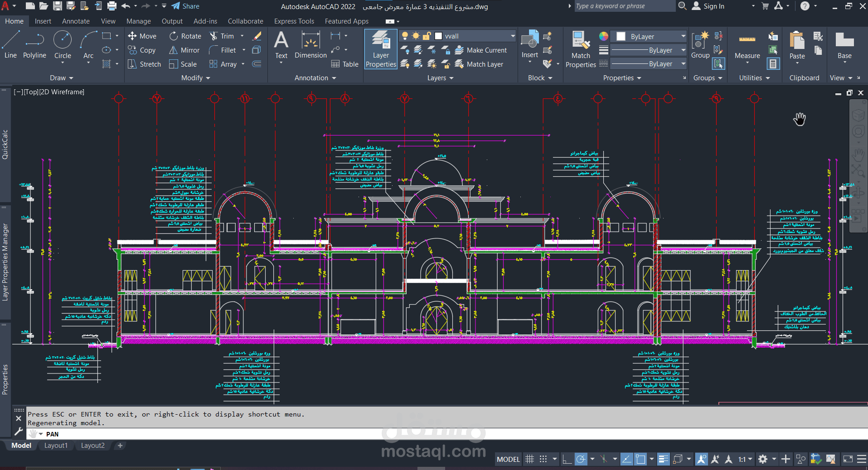Image resolution: width=868 pixels, height=470 pixels.
Task: Open the Text annotation tool
Action: pyautogui.click(x=281, y=44)
